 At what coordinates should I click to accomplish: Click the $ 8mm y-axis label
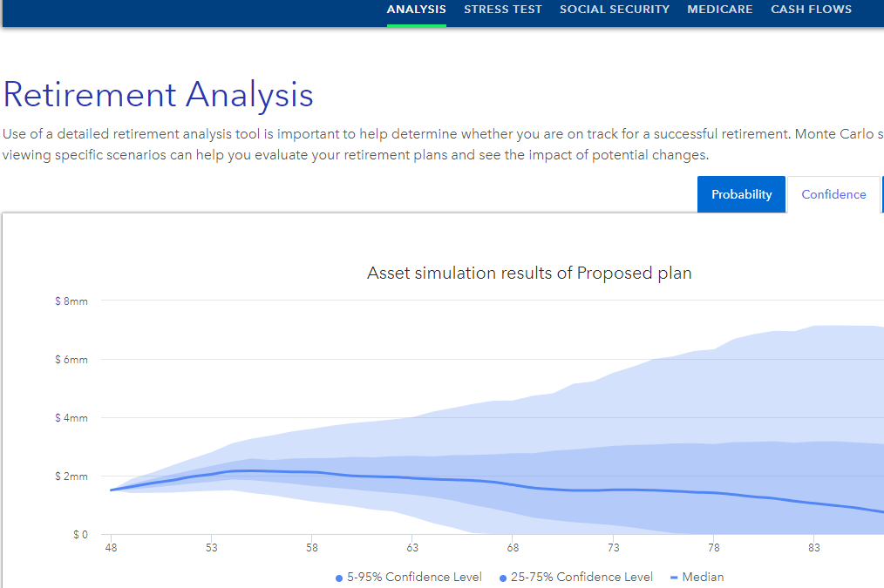[71, 301]
